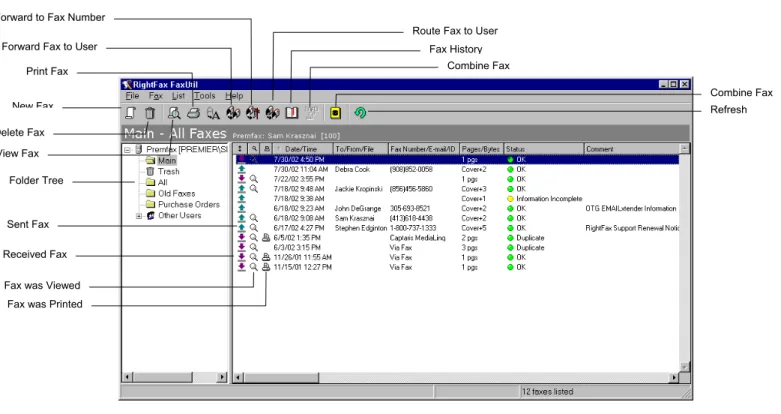Sort by Fax Number/E-mail/ID column header
Image resolution: width=781 pixels, height=414 pixels.
pyautogui.click(x=423, y=149)
